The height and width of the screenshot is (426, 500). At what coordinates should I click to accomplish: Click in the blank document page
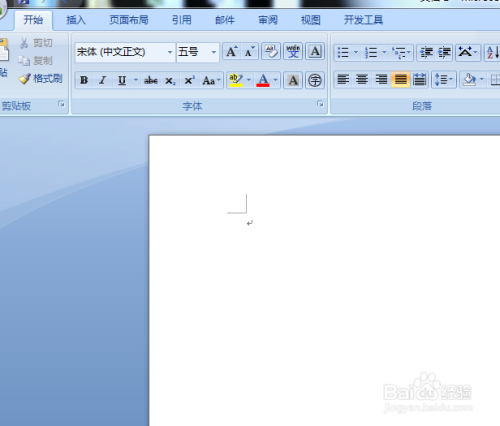[324, 280]
